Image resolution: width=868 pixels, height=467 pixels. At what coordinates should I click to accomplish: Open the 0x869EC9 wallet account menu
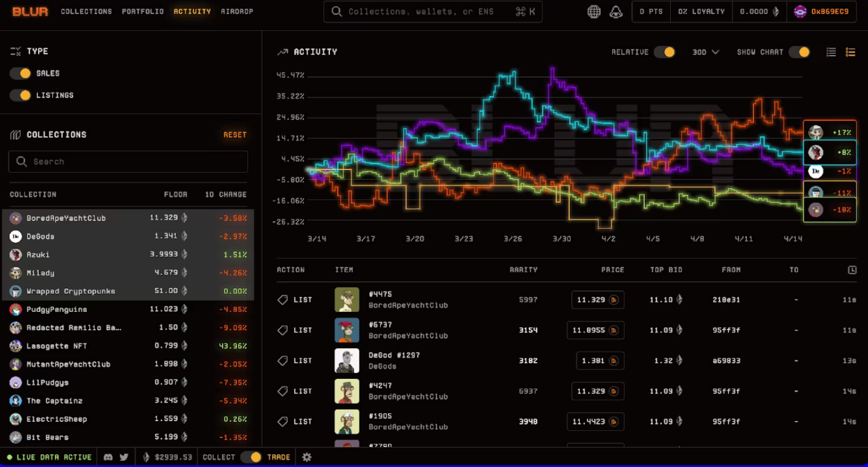[x=821, y=11]
